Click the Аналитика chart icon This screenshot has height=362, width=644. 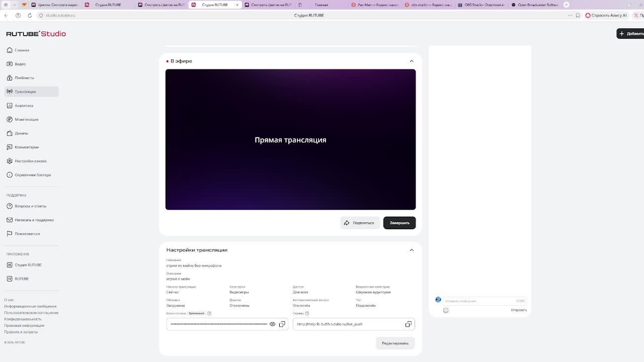pos(10,106)
